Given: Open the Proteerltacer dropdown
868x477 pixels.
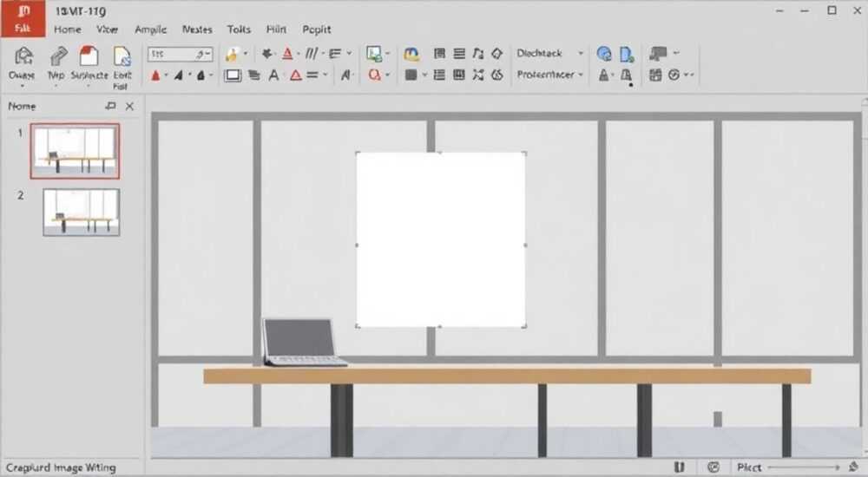Looking at the screenshot, I should pos(549,75).
